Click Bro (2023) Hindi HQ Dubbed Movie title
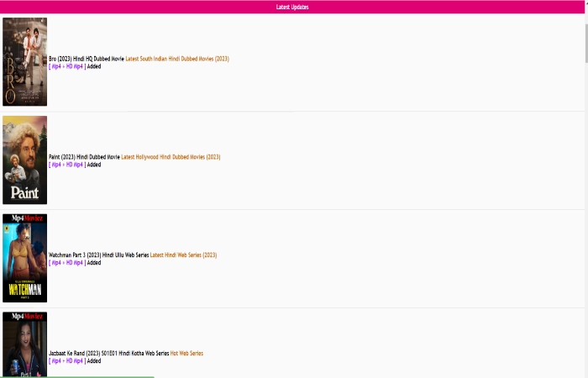Image resolution: width=588 pixels, height=378 pixels. pos(87,59)
